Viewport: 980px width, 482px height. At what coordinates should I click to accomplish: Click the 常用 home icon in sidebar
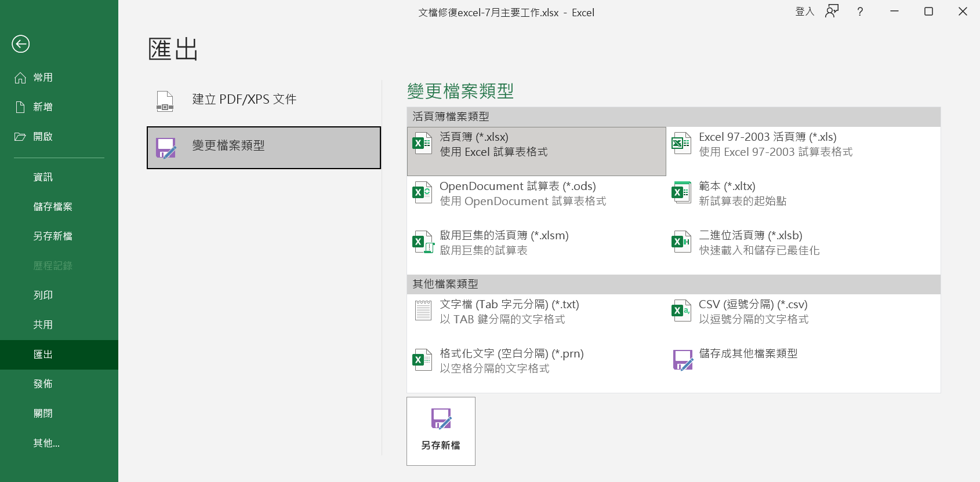[20, 78]
